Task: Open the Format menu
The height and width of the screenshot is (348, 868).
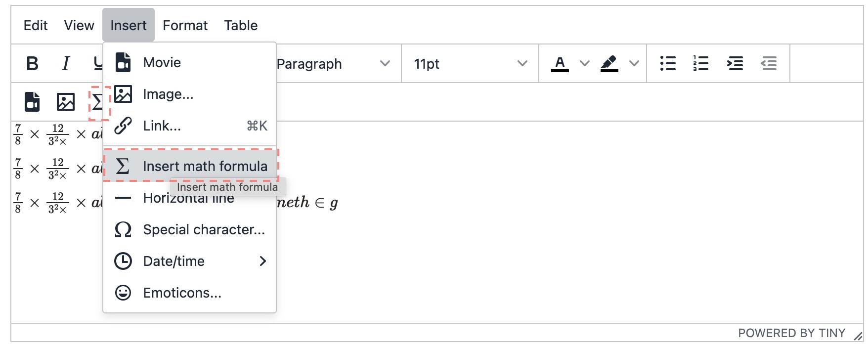Action: 185,25
